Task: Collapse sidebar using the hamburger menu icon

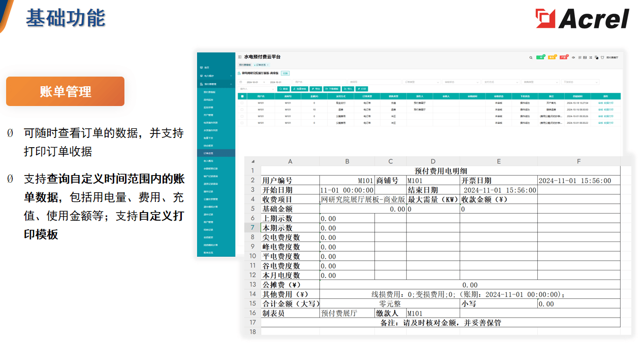Action: [x=239, y=57]
